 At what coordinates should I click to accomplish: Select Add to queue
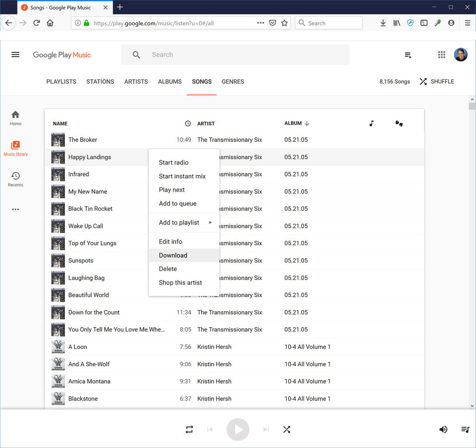[x=184, y=204]
